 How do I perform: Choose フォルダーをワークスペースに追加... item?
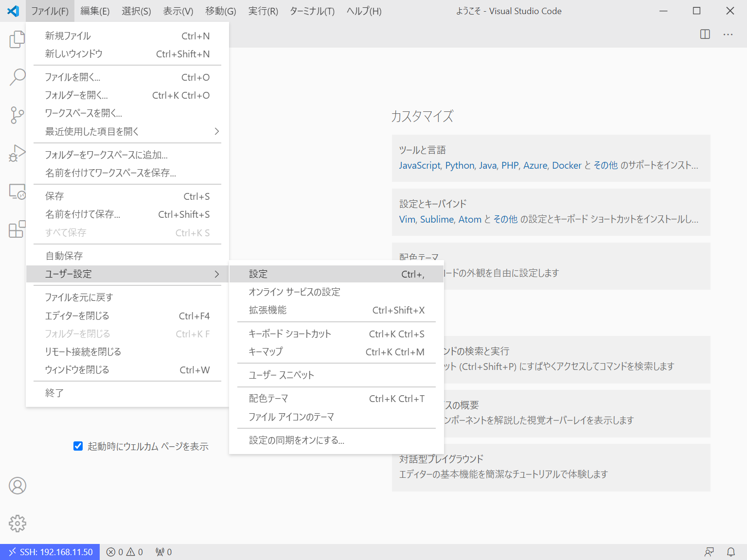tap(127, 155)
